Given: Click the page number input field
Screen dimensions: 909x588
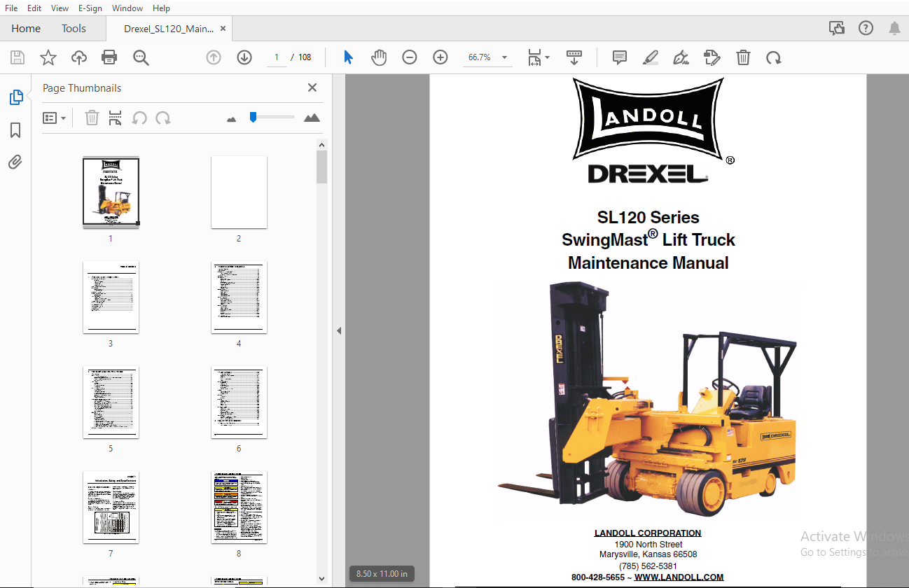Looking at the screenshot, I should point(277,57).
